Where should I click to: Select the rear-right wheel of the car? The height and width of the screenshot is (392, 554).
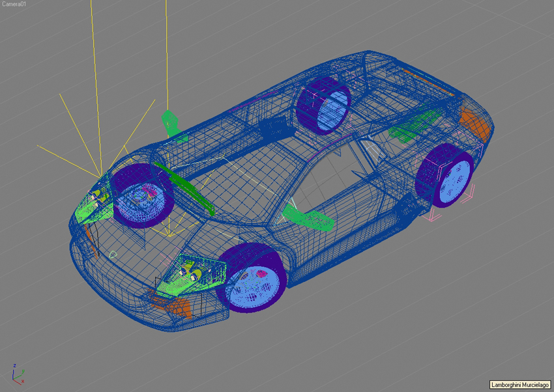[x=446, y=176]
